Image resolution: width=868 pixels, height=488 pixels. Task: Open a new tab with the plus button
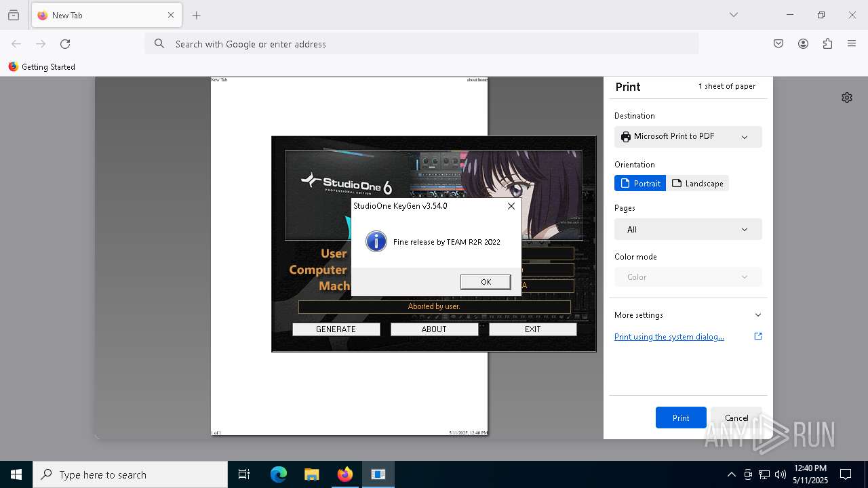197,15
